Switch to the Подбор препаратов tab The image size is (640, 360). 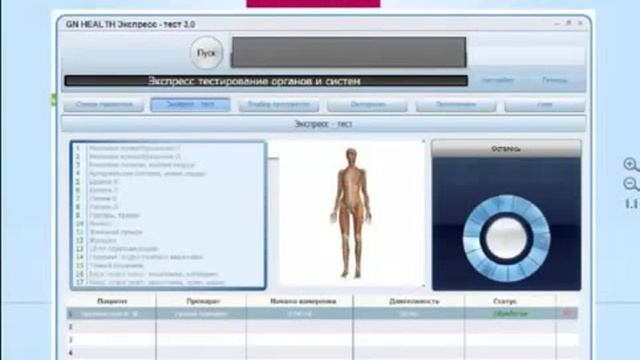coord(279,105)
